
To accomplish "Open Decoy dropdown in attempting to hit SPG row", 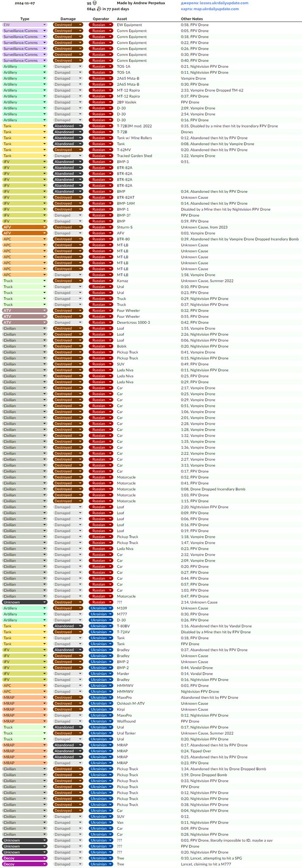I will click(x=25, y=858).
